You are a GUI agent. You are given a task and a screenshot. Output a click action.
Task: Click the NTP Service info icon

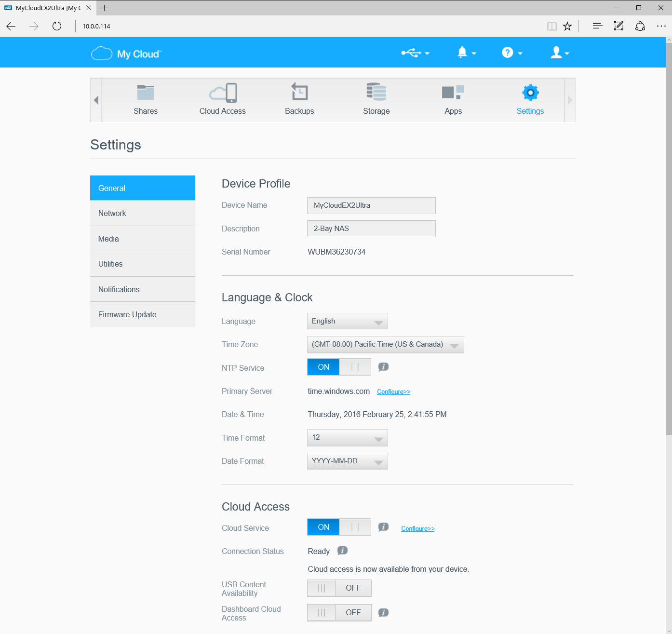coord(383,367)
